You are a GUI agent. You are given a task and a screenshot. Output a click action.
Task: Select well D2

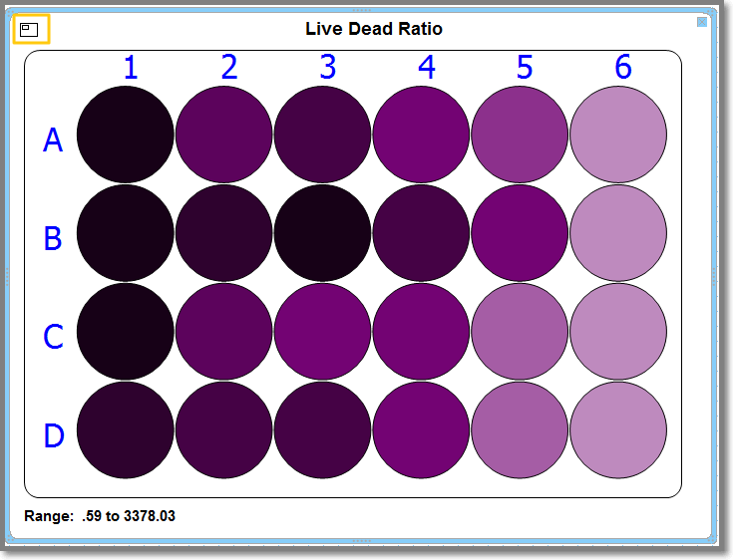click(x=224, y=430)
